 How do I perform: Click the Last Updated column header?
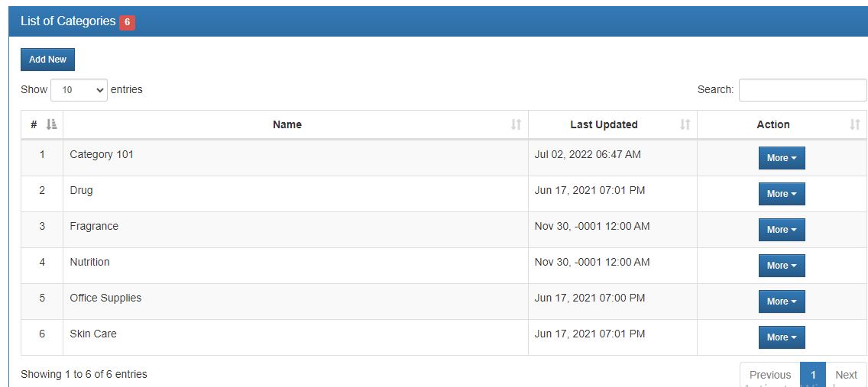point(604,124)
